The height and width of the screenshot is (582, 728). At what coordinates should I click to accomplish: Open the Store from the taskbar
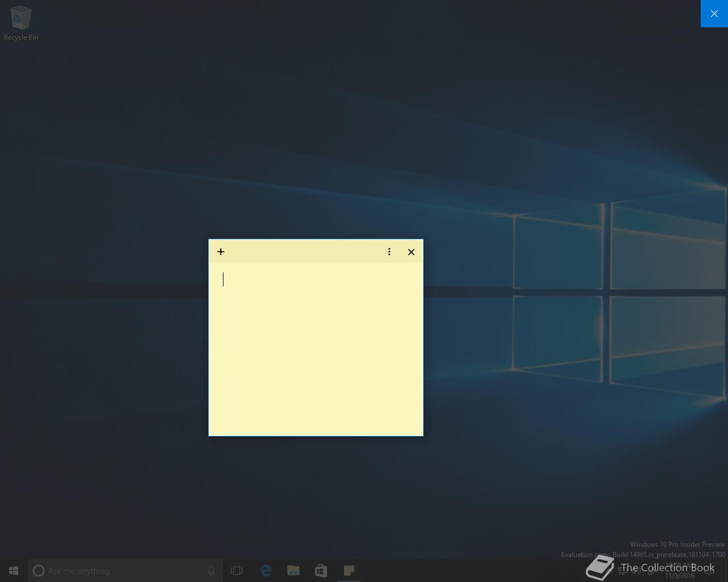pyautogui.click(x=321, y=571)
